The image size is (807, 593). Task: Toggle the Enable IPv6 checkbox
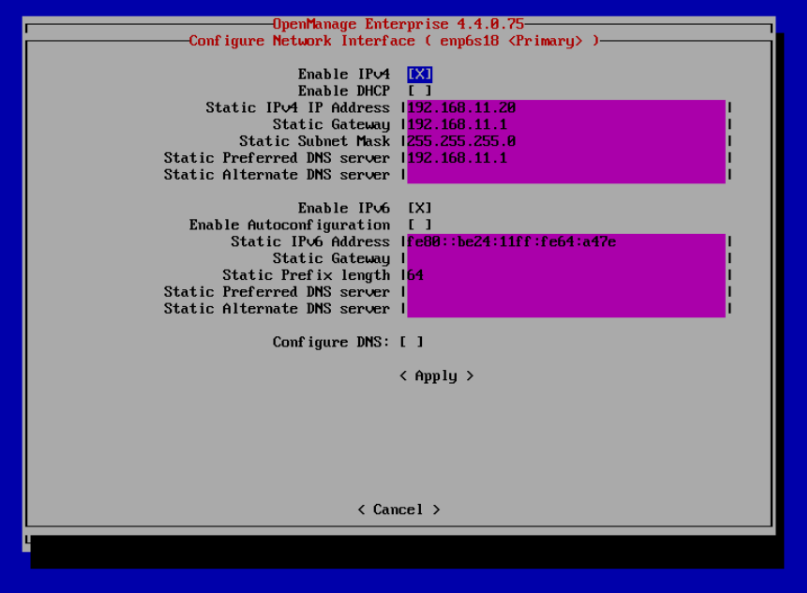(419, 208)
